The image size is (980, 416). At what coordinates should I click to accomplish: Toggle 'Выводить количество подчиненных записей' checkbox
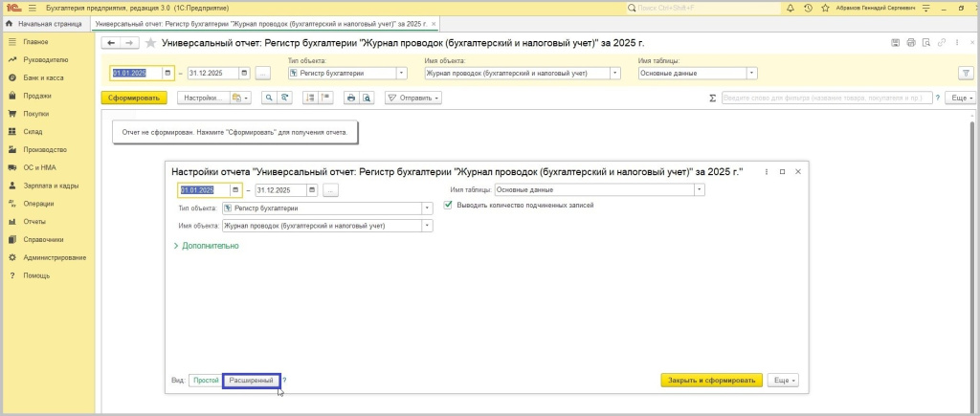coord(449,205)
